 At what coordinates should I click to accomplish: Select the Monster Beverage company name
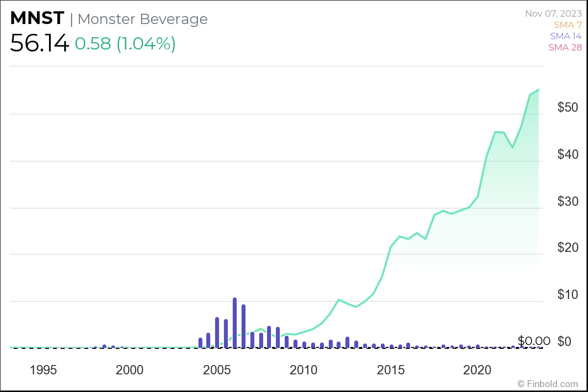tap(143, 19)
